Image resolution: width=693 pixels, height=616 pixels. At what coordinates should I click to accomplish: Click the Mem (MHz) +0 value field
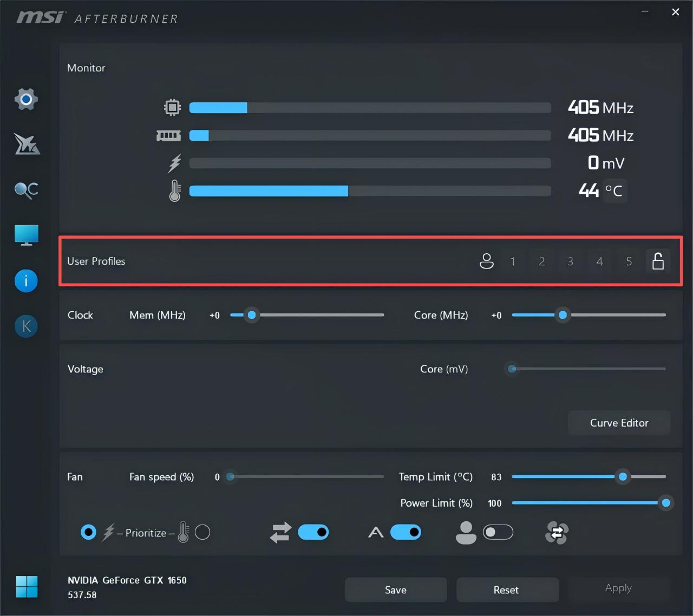[x=214, y=315]
